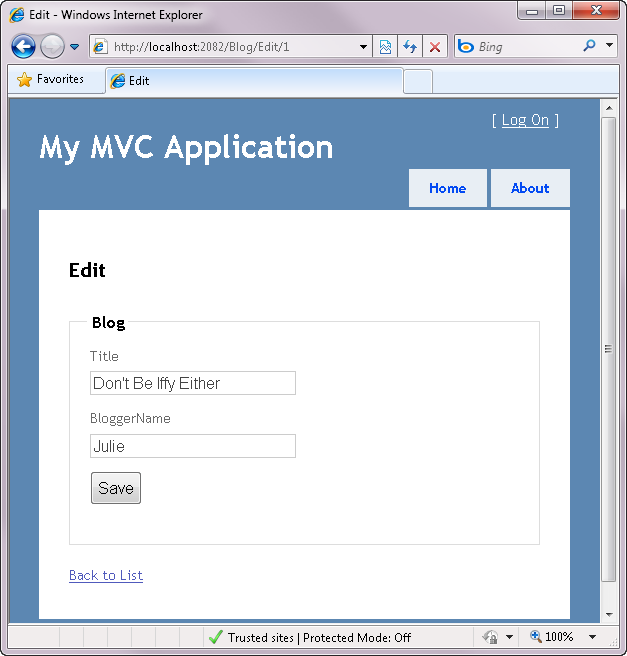Open a new blank browser tab
627x656 pixels.
[418, 81]
